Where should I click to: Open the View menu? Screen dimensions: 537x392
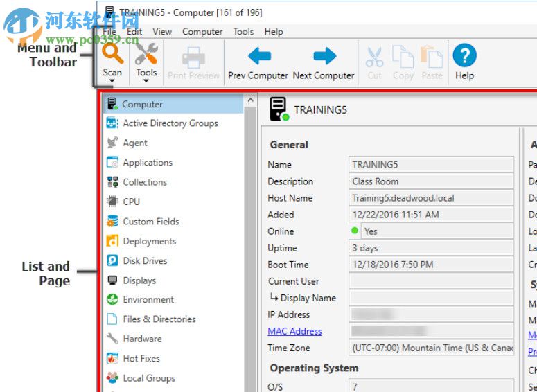(x=162, y=31)
